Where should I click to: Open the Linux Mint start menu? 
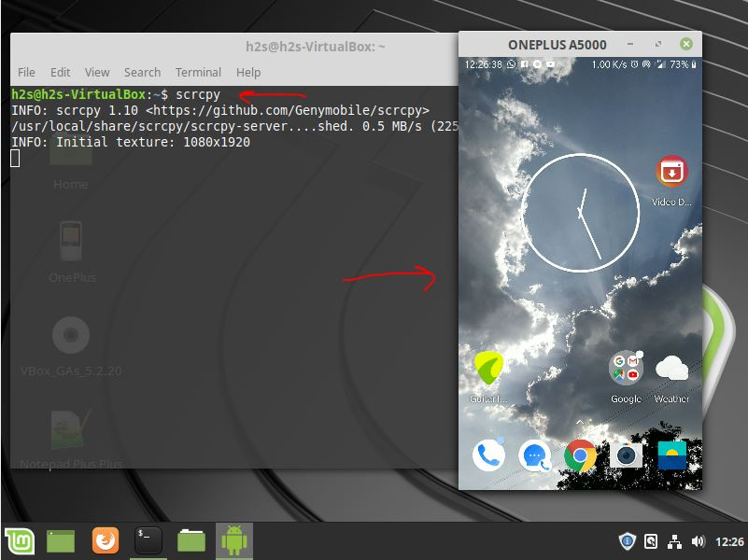(x=20, y=541)
